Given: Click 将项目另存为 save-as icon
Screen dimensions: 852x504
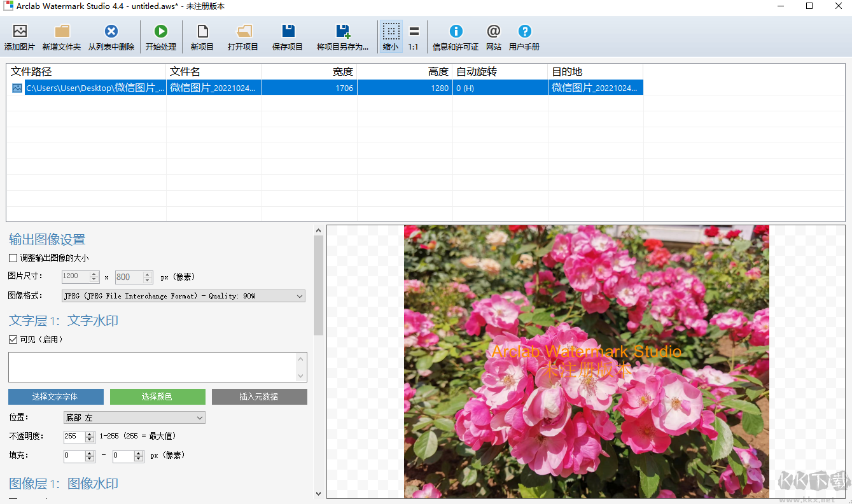Looking at the screenshot, I should [x=343, y=32].
